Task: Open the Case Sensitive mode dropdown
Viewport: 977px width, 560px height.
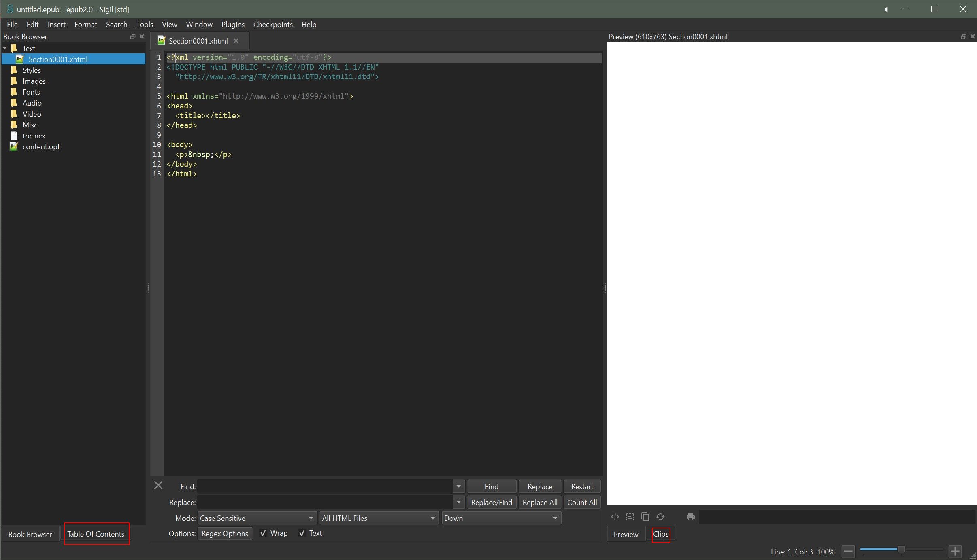Action: coord(257,518)
